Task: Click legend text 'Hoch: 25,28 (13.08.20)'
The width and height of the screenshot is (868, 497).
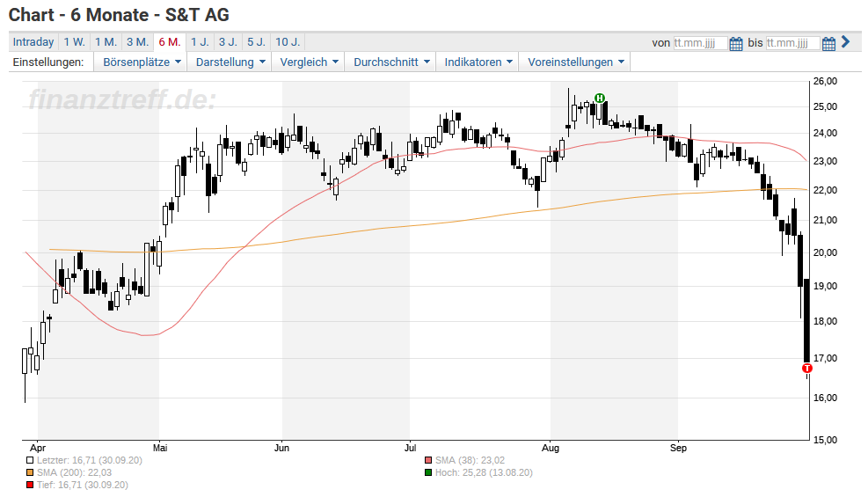Action: coord(484,472)
